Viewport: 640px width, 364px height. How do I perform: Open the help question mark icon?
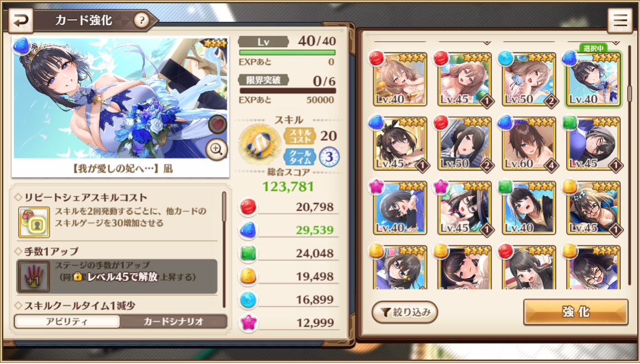[141, 20]
